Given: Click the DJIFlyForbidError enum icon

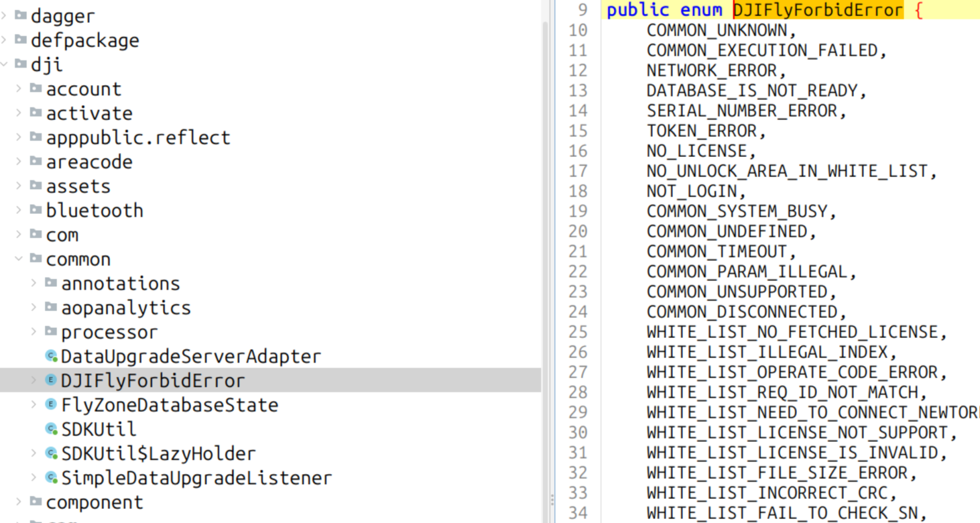Looking at the screenshot, I should tap(51, 380).
